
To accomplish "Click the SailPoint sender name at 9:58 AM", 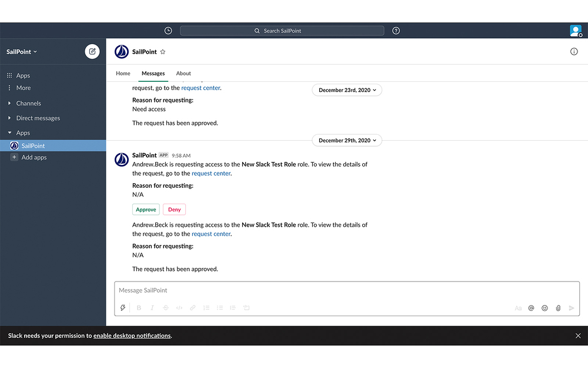I will point(145,155).
